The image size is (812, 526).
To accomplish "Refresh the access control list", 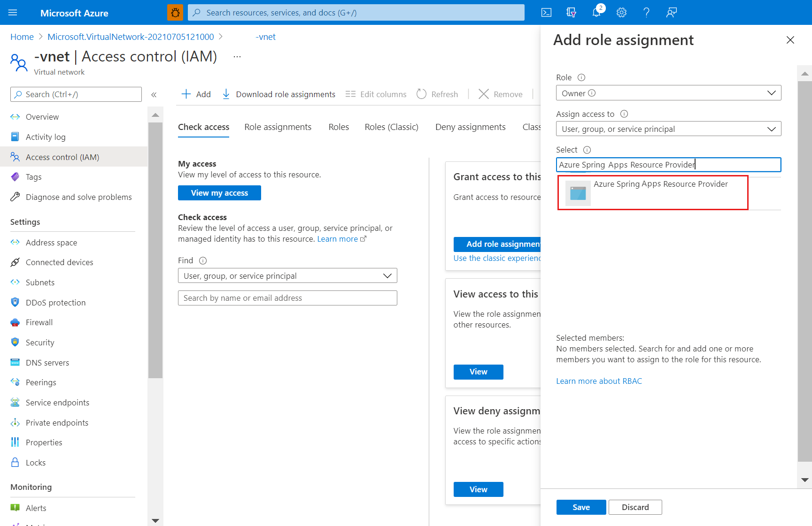I will pyautogui.click(x=437, y=94).
